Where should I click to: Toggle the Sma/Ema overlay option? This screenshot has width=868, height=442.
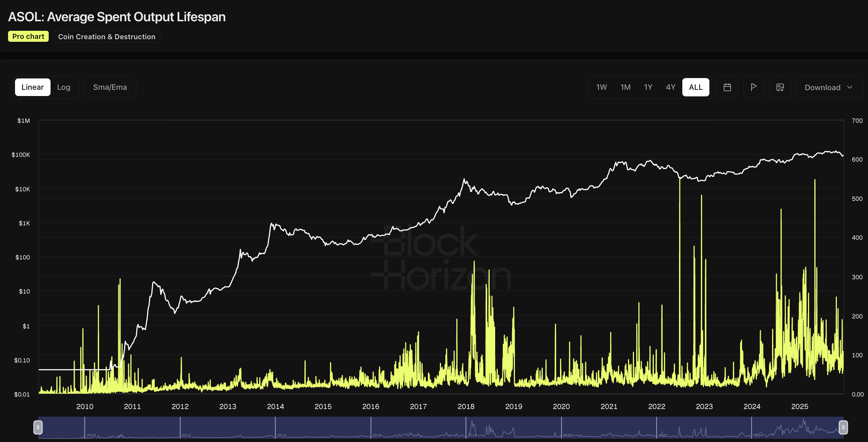pyautogui.click(x=110, y=87)
